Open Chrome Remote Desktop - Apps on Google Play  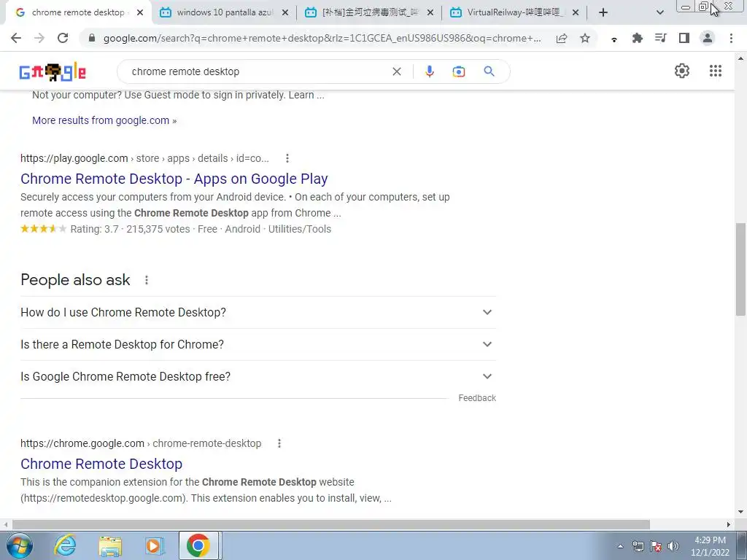tap(174, 179)
